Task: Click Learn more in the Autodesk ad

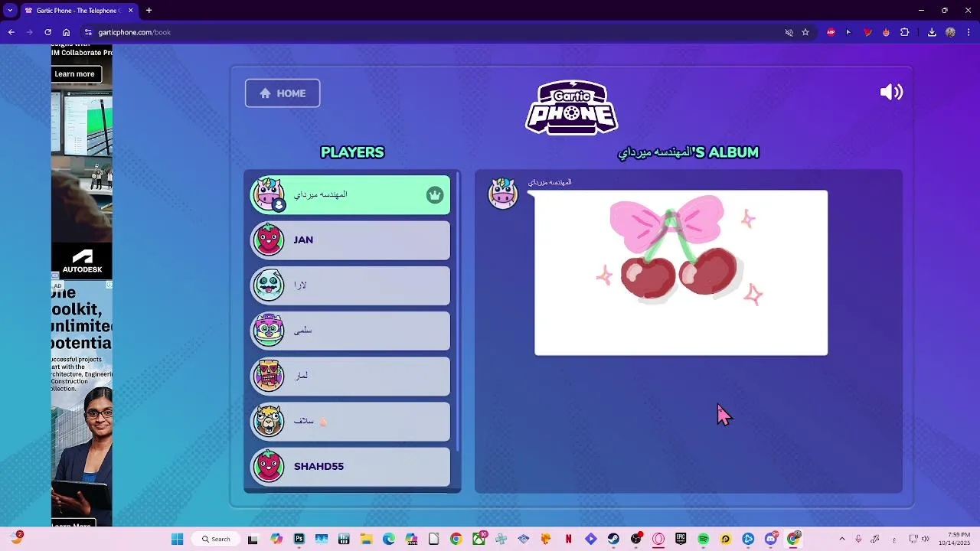Action: pyautogui.click(x=74, y=74)
